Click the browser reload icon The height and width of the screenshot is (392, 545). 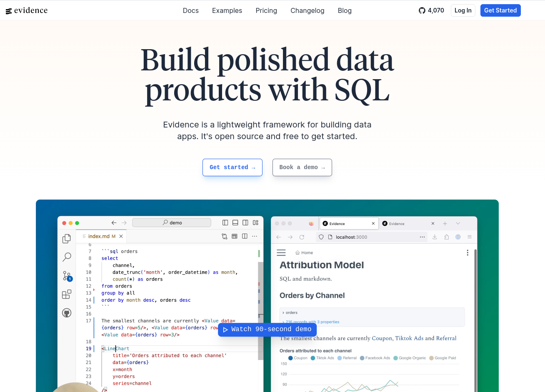pyautogui.click(x=302, y=237)
